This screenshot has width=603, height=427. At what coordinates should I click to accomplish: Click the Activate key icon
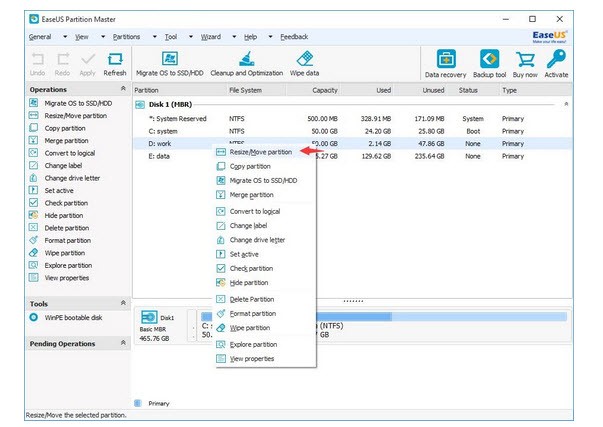pyautogui.click(x=556, y=58)
